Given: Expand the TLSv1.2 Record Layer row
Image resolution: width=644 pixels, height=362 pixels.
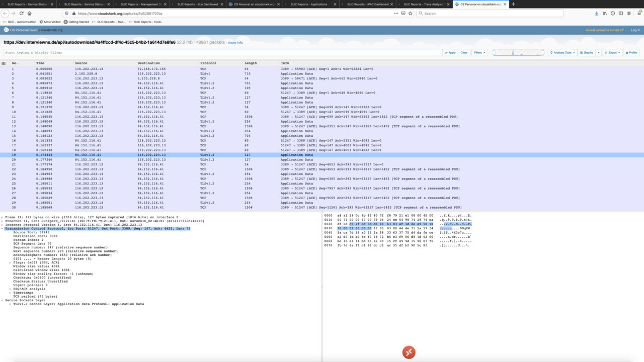Looking at the screenshot, I should pyautogui.click(x=10, y=304).
